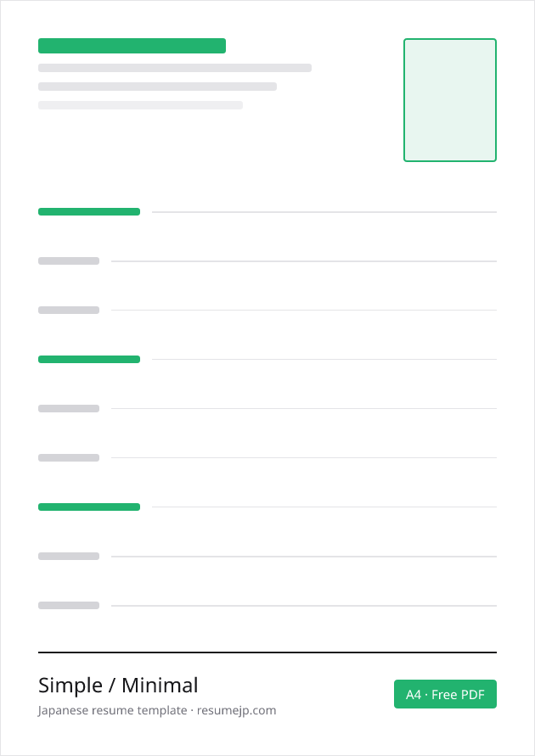Click the first green section heading bar
The height and width of the screenshot is (756, 535).
(x=89, y=211)
